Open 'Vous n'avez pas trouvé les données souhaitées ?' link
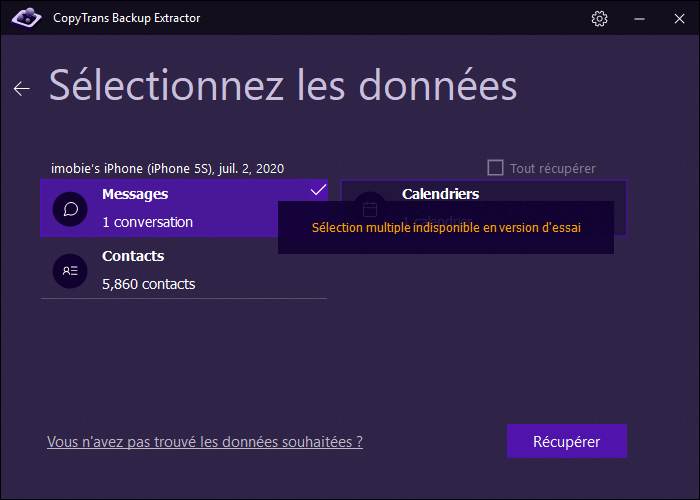The height and width of the screenshot is (500, 700). pyautogui.click(x=205, y=442)
